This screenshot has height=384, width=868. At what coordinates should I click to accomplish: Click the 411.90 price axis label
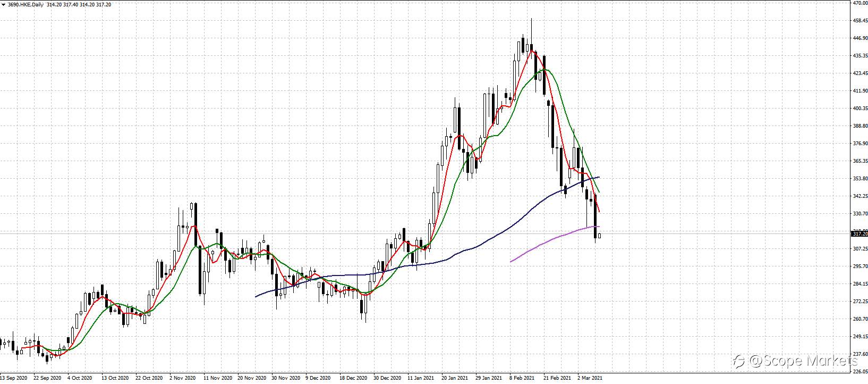coord(860,91)
